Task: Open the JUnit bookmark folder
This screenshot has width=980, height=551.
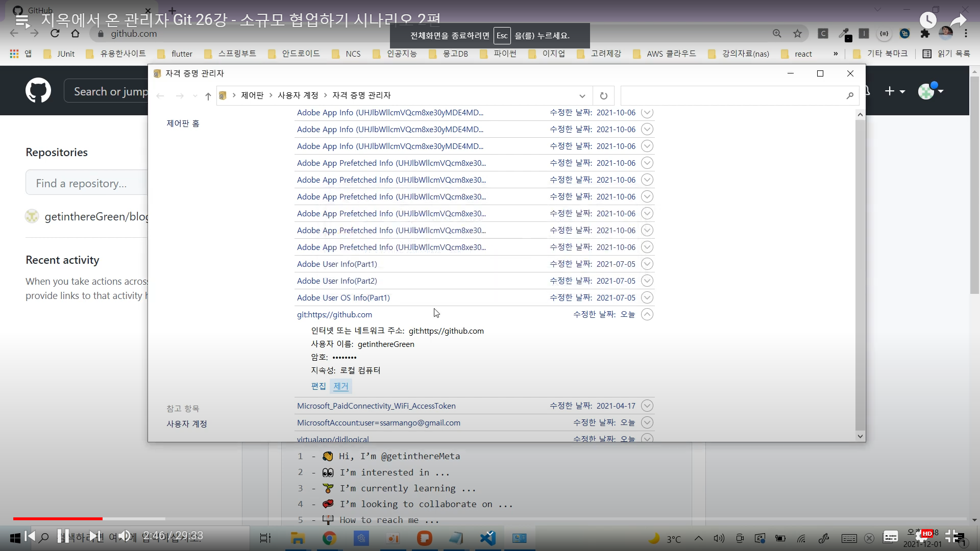Action: (x=59, y=54)
